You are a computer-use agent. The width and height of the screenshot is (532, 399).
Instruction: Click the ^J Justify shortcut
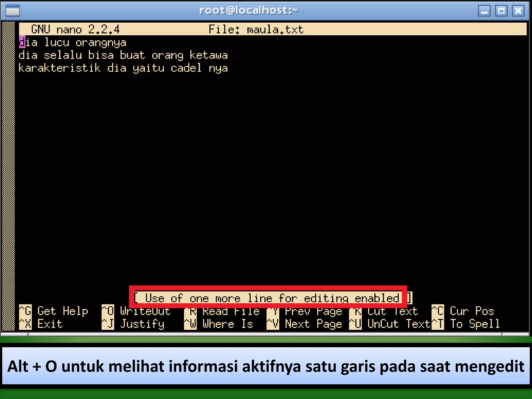coord(133,324)
